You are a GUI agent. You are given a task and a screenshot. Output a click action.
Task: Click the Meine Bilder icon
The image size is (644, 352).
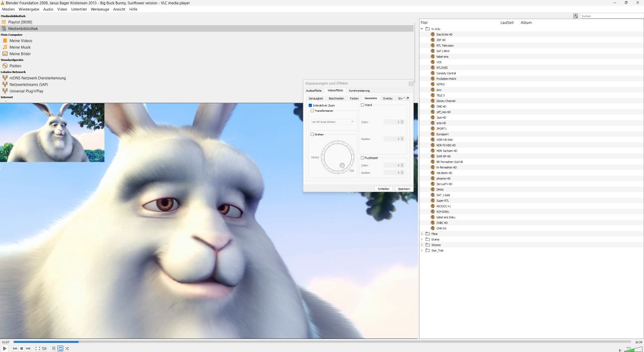5,54
